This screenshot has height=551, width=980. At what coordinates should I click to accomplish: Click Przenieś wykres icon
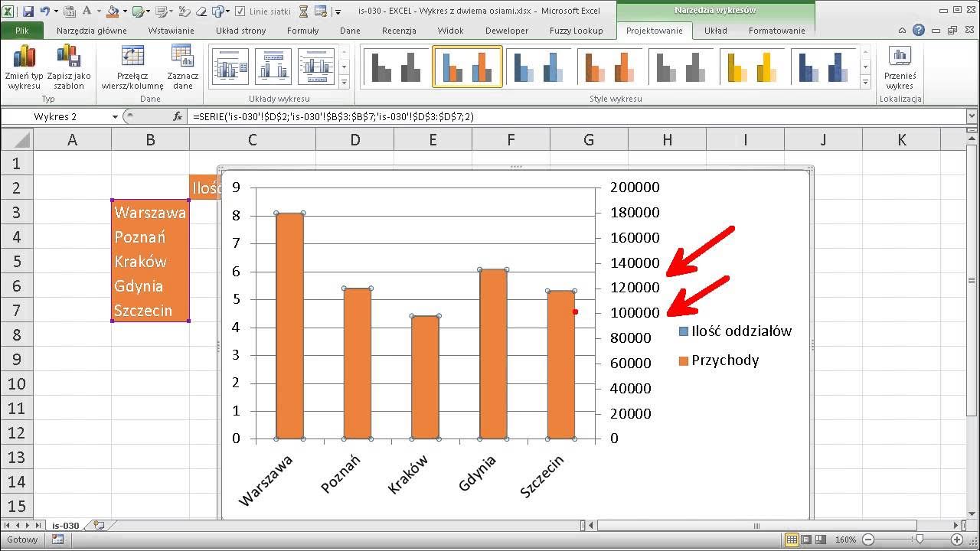(x=900, y=56)
